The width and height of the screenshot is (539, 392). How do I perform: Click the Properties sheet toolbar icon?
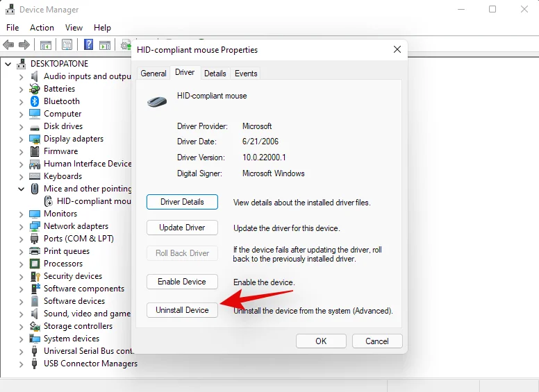tap(67, 44)
